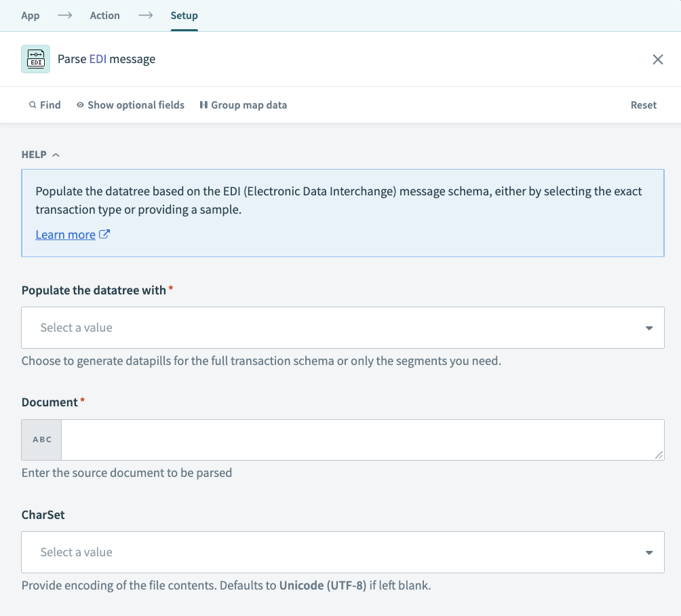Navigate to the Action step
Screen dimensions: 681x616
click(105, 15)
